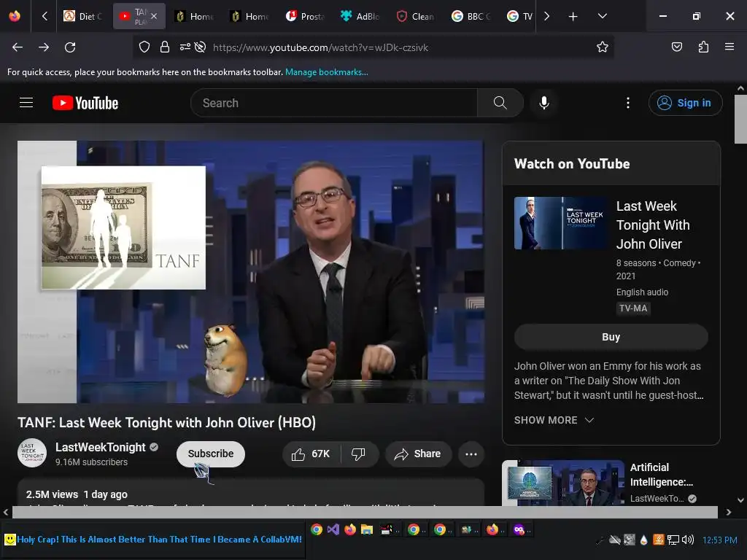Click scroll-down arrow of vertical scrollbar
Viewport: 747px width, 560px height.
pos(740,500)
